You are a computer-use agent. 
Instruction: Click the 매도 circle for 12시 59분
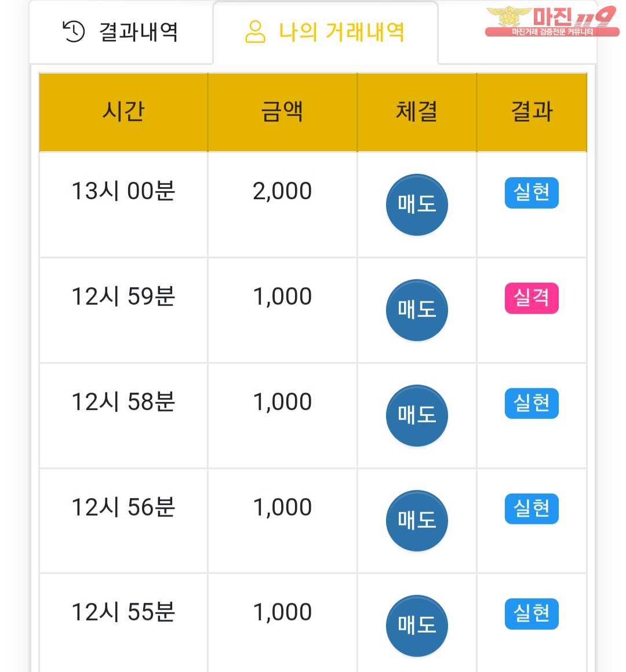pyautogui.click(x=417, y=310)
